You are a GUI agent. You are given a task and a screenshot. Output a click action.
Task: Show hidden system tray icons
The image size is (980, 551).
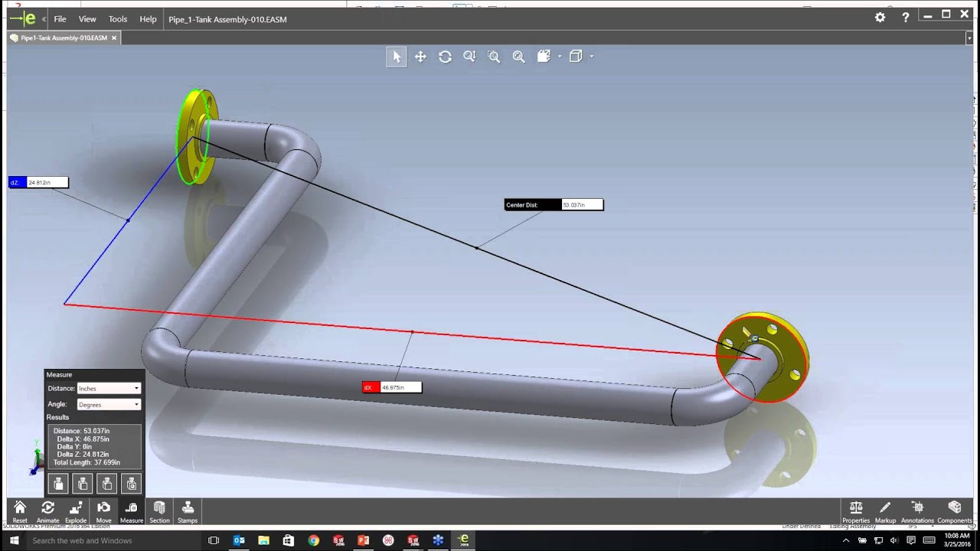[x=846, y=540]
